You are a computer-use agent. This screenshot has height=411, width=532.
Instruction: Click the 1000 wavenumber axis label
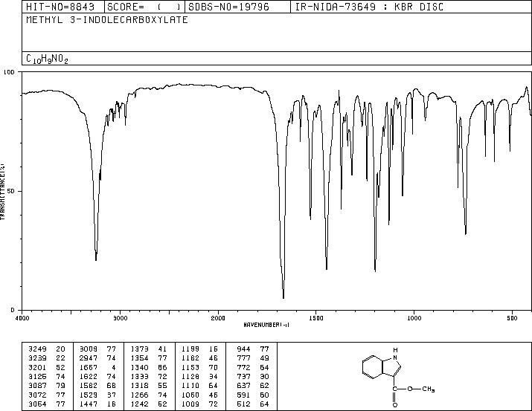[414, 318]
